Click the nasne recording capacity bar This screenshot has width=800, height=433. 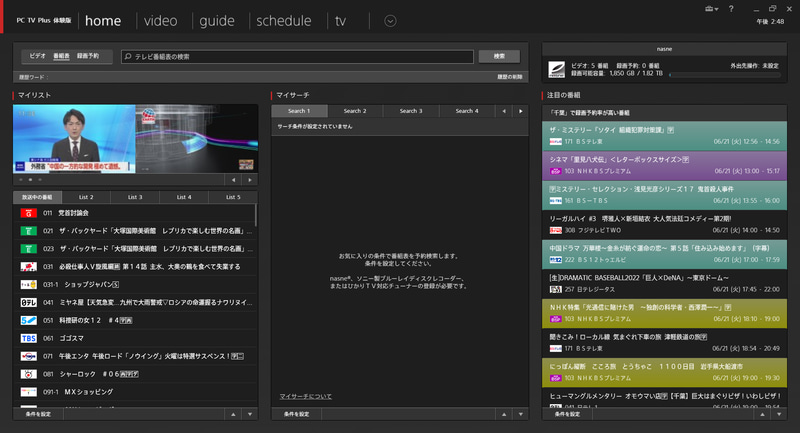[724, 74]
